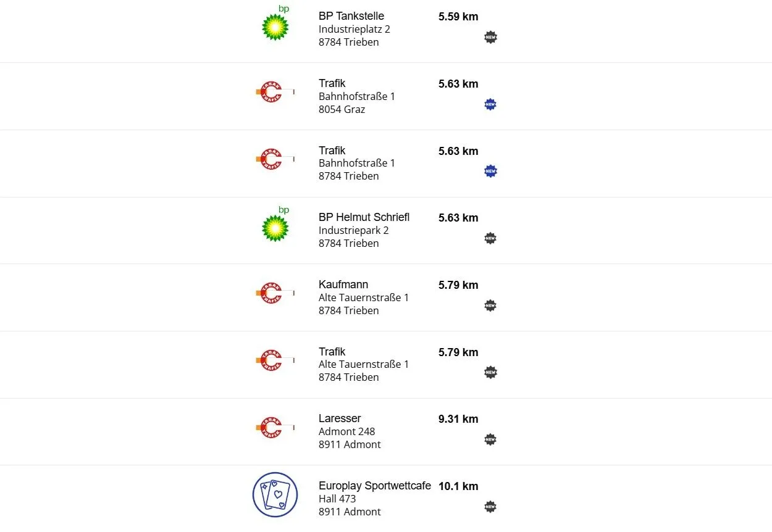The width and height of the screenshot is (772, 532).
Task: Click the Tabak Trafik logo next to Laresser
Action: click(x=272, y=426)
